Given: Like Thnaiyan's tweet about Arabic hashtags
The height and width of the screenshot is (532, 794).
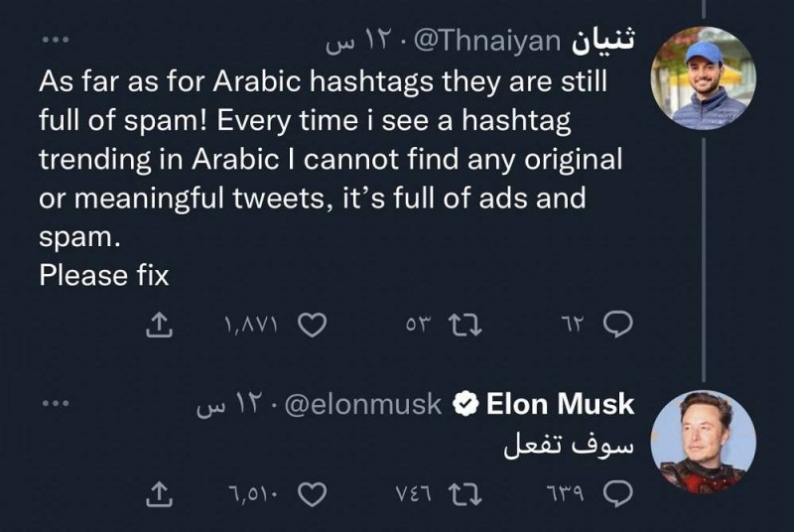Looking at the screenshot, I should (x=312, y=325).
